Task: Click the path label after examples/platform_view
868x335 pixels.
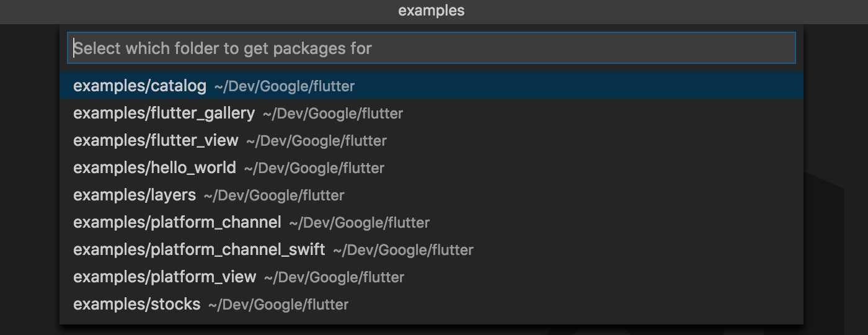Action: 334,278
